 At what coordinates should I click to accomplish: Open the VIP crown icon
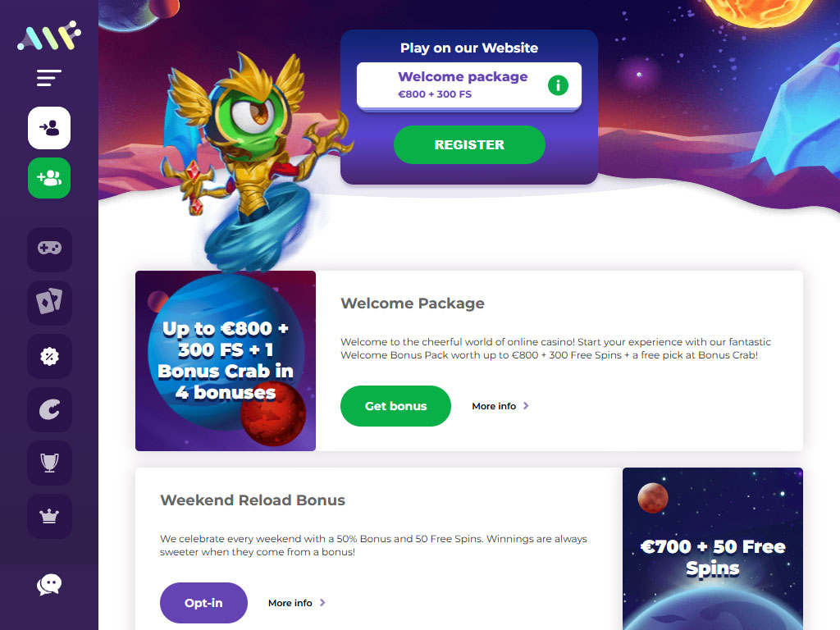[x=49, y=517]
